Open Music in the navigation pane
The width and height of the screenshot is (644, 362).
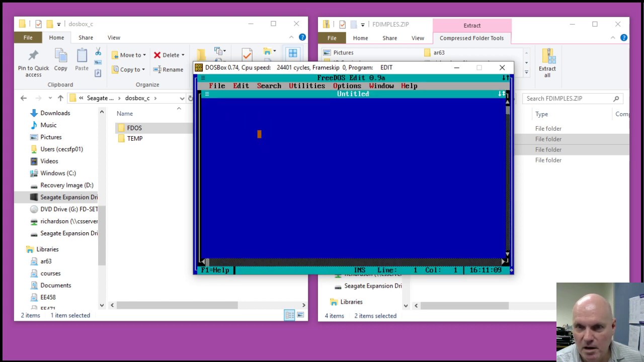[48, 125]
